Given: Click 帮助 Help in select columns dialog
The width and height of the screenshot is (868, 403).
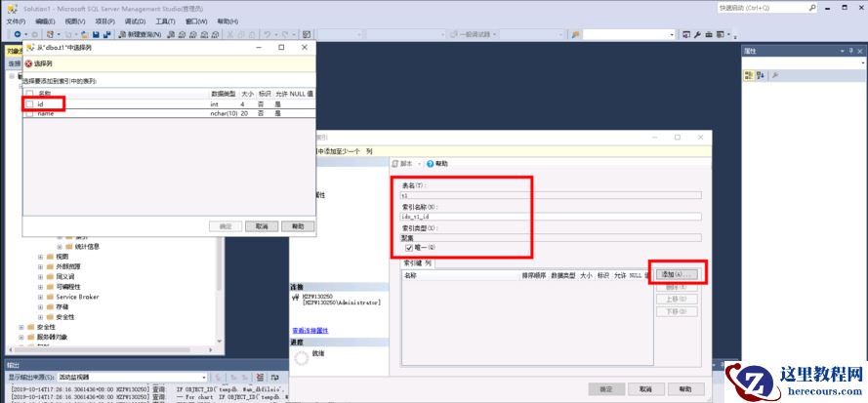Looking at the screenshot, I should click(298, 226).
